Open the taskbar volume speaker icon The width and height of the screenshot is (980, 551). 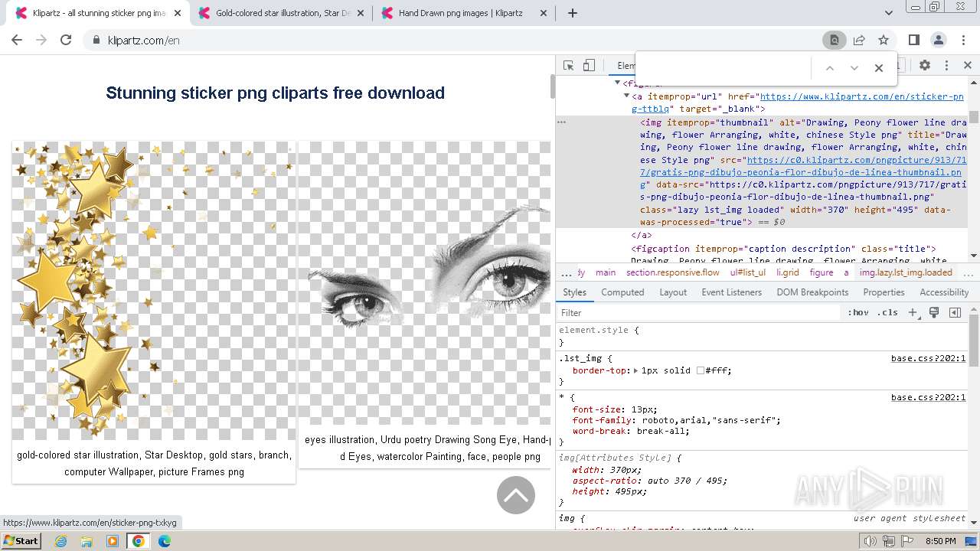[x=870, y=541]
